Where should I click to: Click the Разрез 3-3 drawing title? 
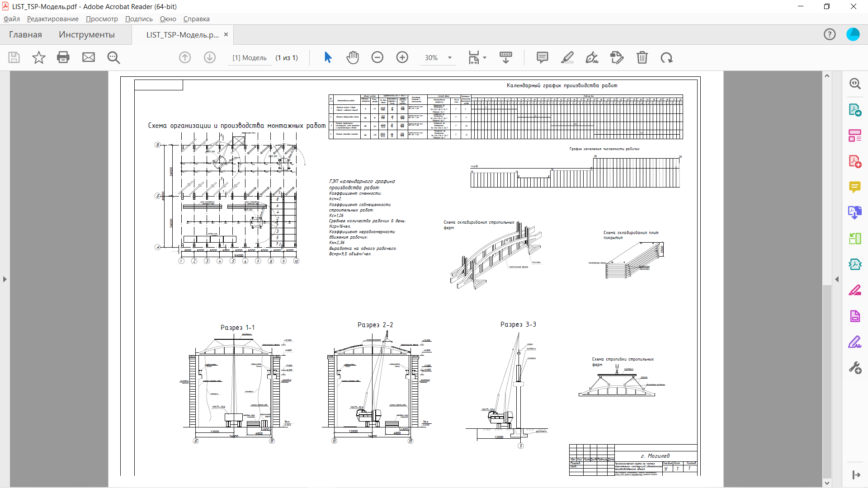[518, 324]
